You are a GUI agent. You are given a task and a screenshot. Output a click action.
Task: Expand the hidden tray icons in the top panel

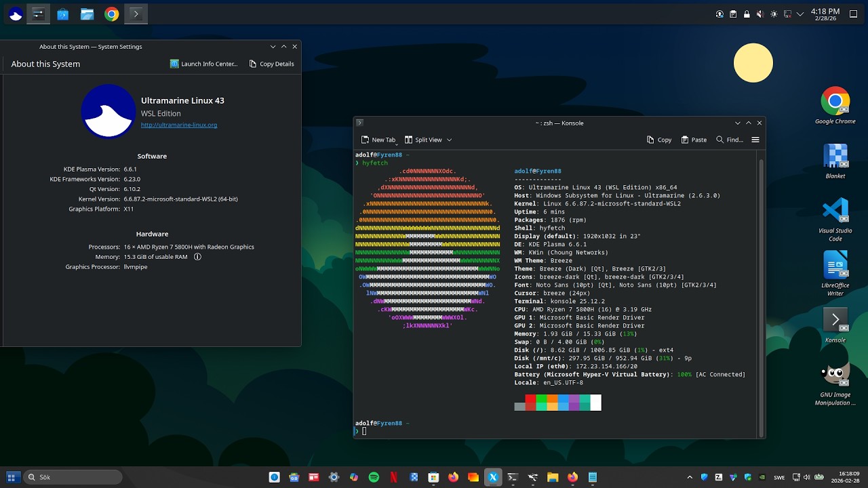pyautogui.click(x=802, y=14)
